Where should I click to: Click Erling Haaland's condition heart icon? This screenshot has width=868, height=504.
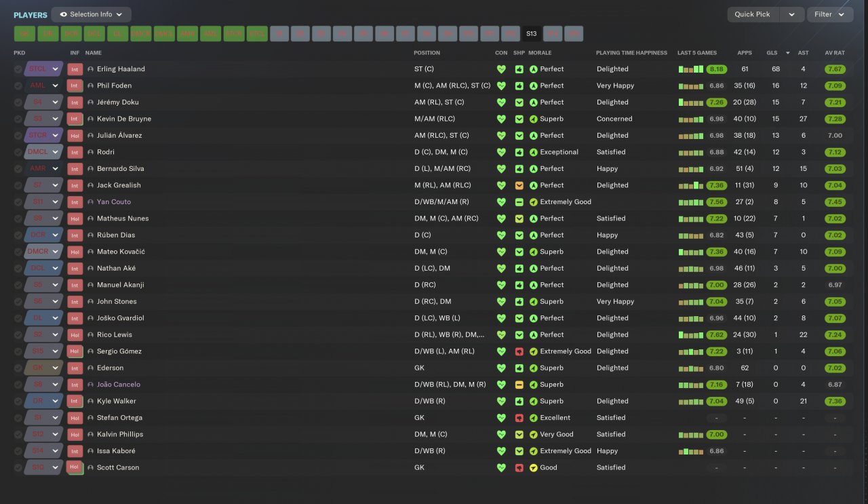501,69
